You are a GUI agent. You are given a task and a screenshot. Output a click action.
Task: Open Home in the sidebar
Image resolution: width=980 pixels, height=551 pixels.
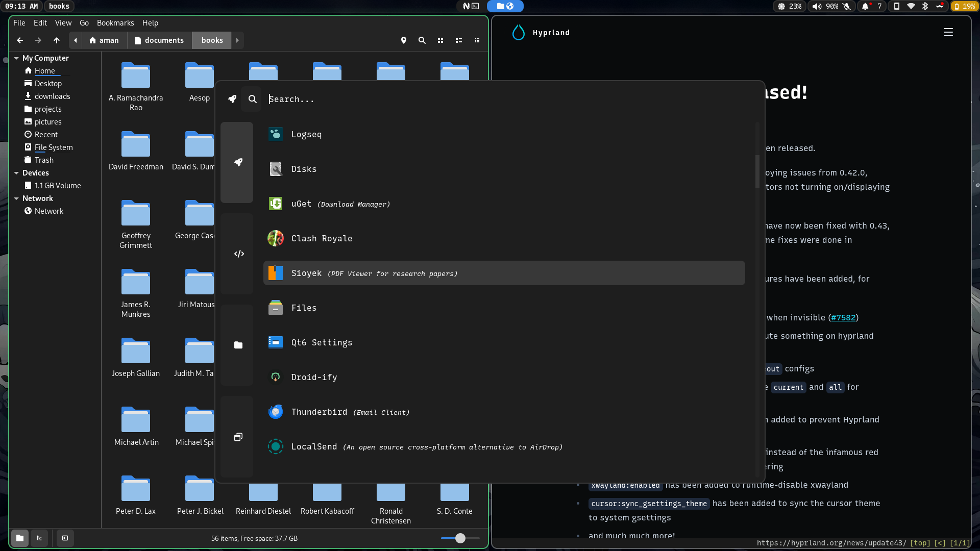pos(44,71)
